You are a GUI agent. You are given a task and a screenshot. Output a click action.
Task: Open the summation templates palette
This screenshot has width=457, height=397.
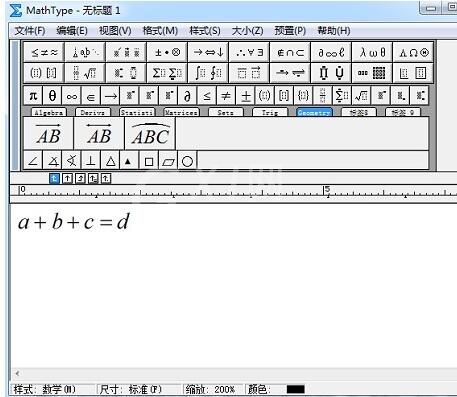(167, 73)
